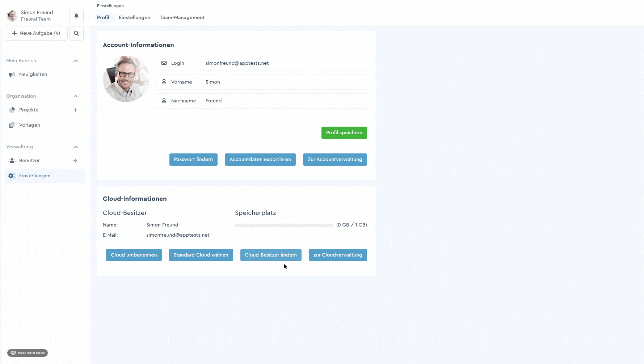This screenshot has height=364, width=644.
Task: Click Standard Cloud wählen button
Action: point(201,255)
